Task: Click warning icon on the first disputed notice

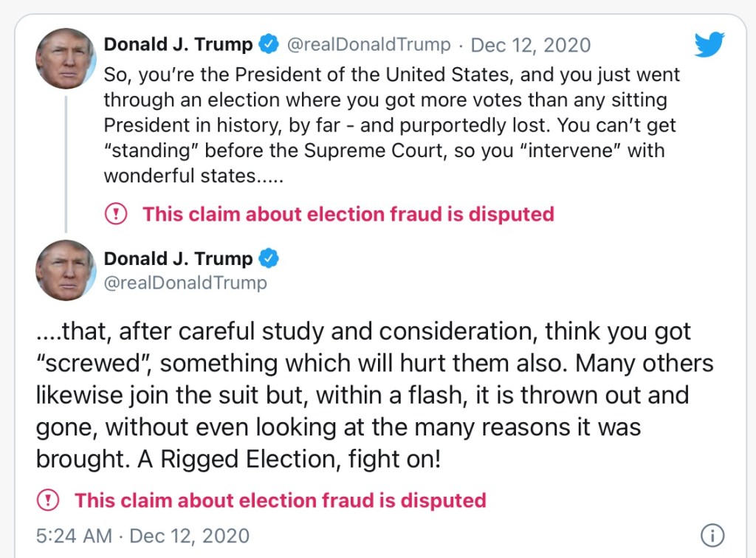Action: [x=116, y=215]
